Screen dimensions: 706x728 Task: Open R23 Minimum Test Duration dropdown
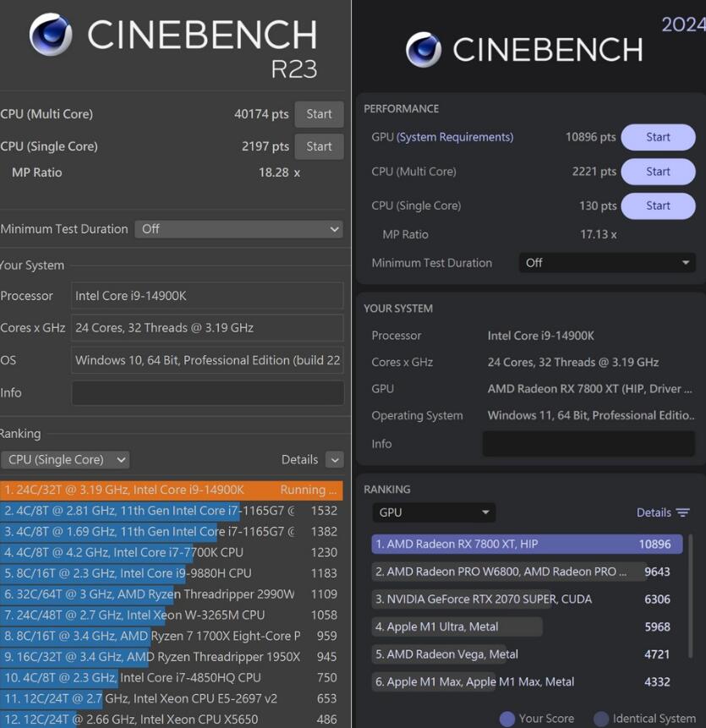(x=239, y=229)
